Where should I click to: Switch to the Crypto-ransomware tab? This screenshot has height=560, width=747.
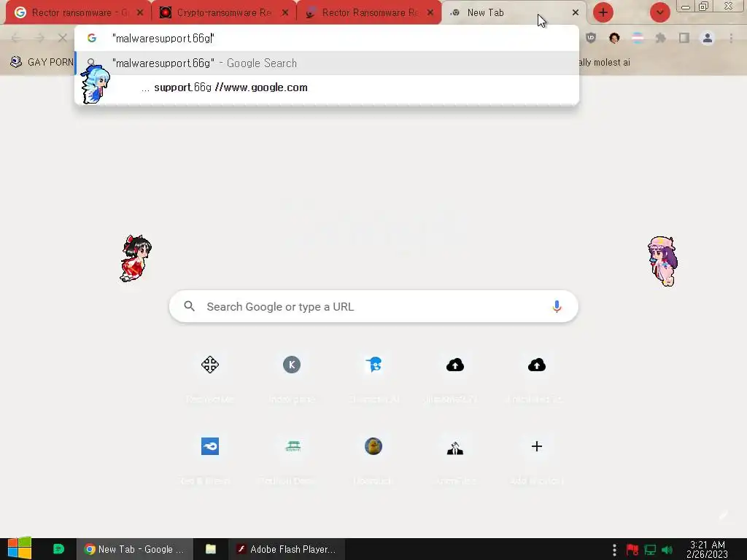(x=217, y=13)
